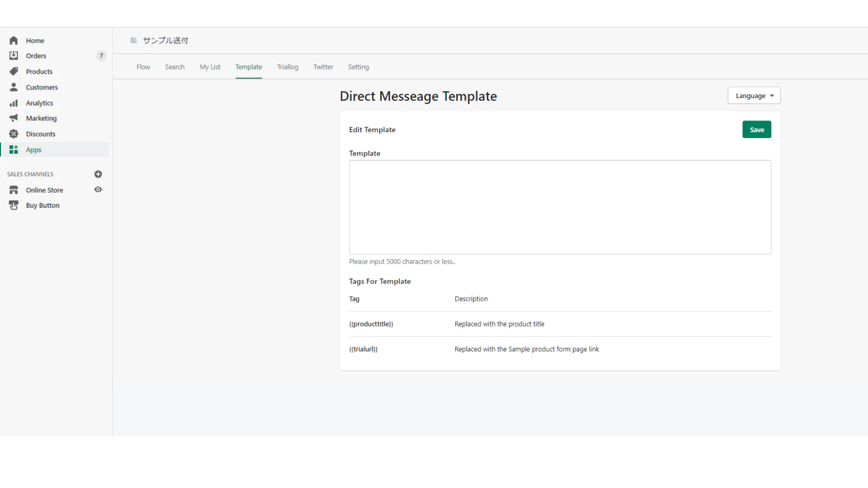This screenshot has height=488, width=868.
Task: Click the Products tag icon
Action: (14, 72)
